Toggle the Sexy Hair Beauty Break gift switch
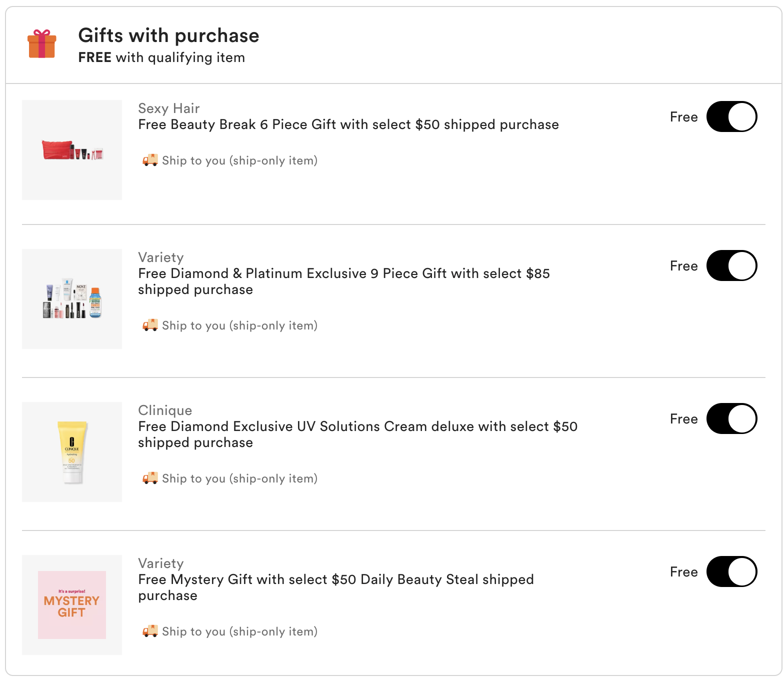This screenshot has height=679, width=784. tap(731, 116)
